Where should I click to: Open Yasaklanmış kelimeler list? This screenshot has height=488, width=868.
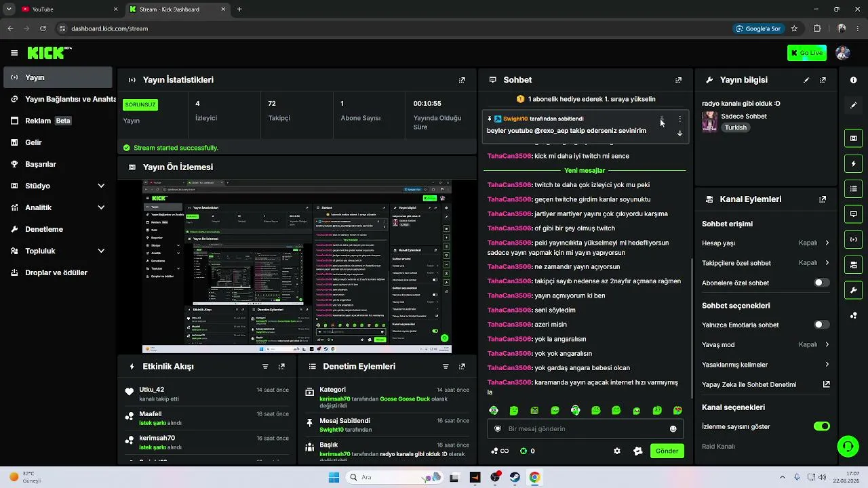(x=766, y=365)
